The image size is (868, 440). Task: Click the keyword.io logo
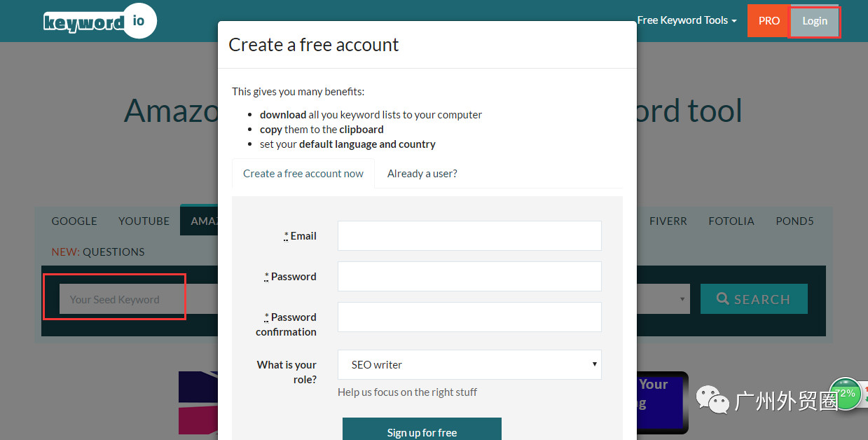[x=99, y=21]
